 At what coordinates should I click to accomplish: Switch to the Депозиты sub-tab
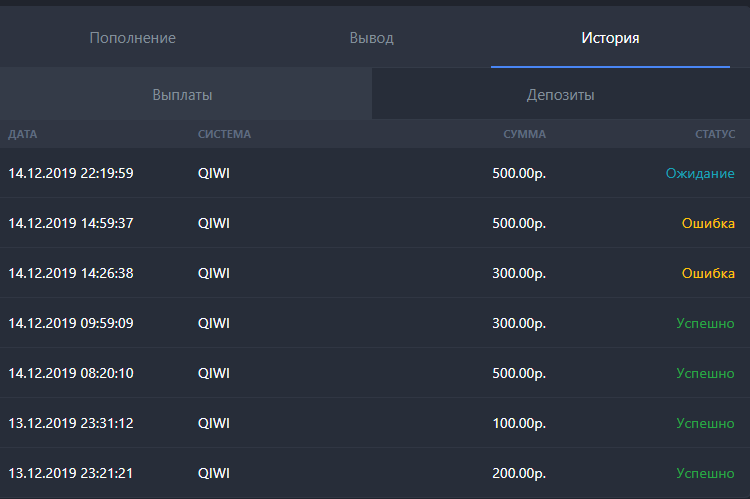[561, 95]
